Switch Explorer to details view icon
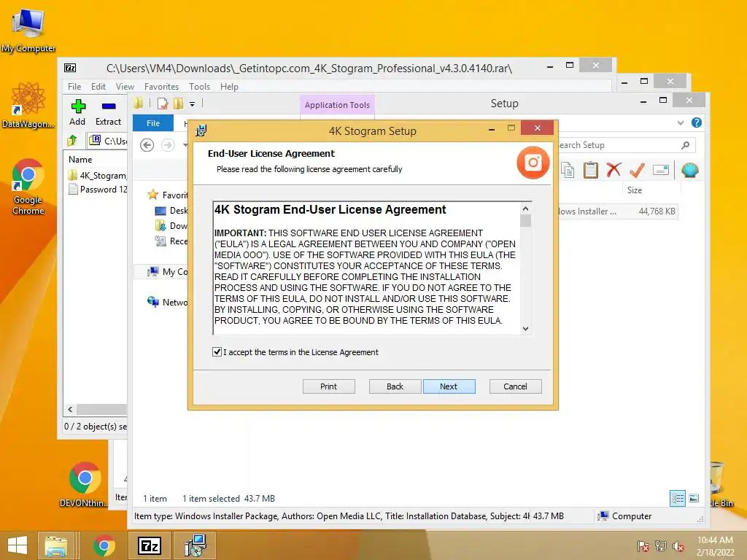 (678, 499)
